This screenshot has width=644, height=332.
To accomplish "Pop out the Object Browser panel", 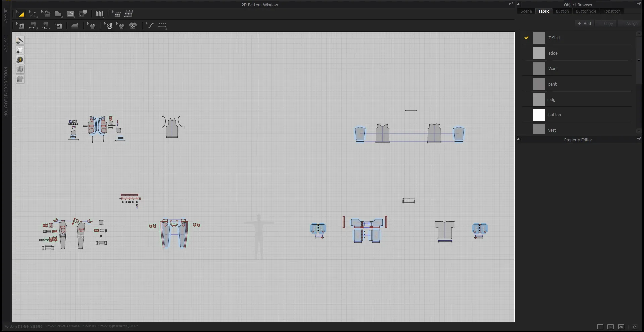I will (639, 4).
